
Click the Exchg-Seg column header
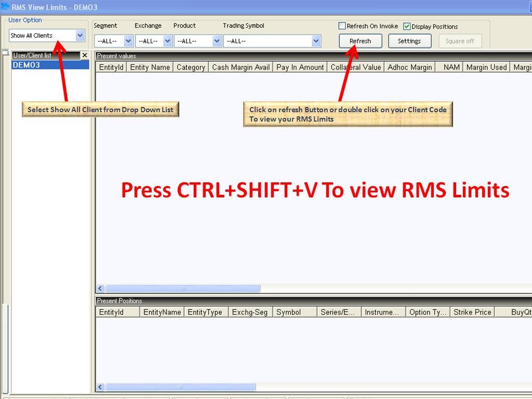[x=250, y=312]
